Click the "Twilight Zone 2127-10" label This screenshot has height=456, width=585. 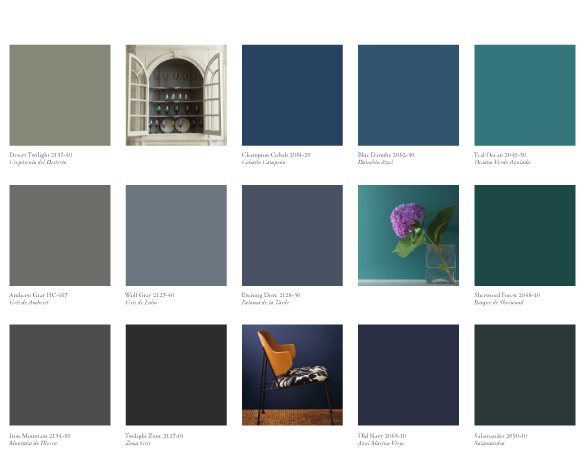point(154,435)
